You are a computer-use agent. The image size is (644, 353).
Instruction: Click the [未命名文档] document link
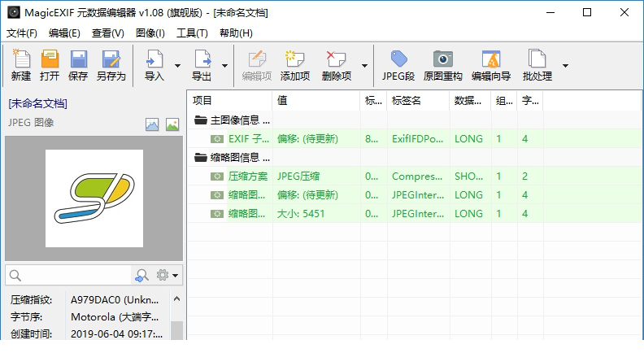click(x=37, y=103)
